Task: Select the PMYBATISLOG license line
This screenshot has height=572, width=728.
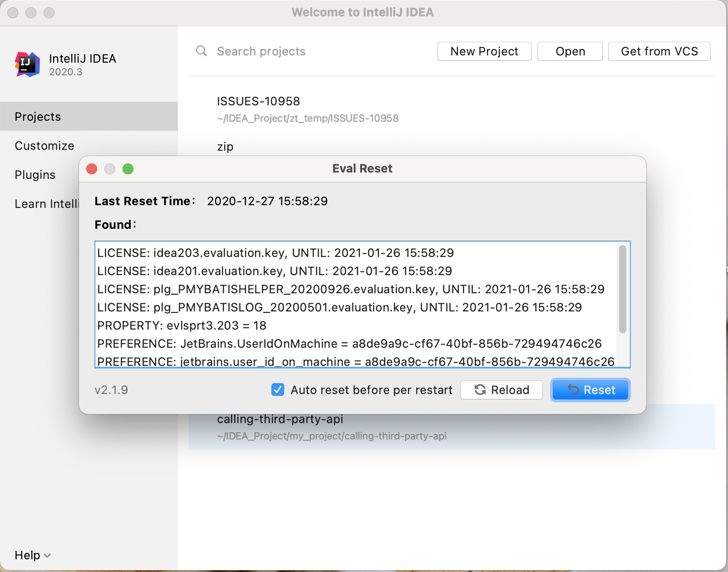Action: (x=339, y=307)
